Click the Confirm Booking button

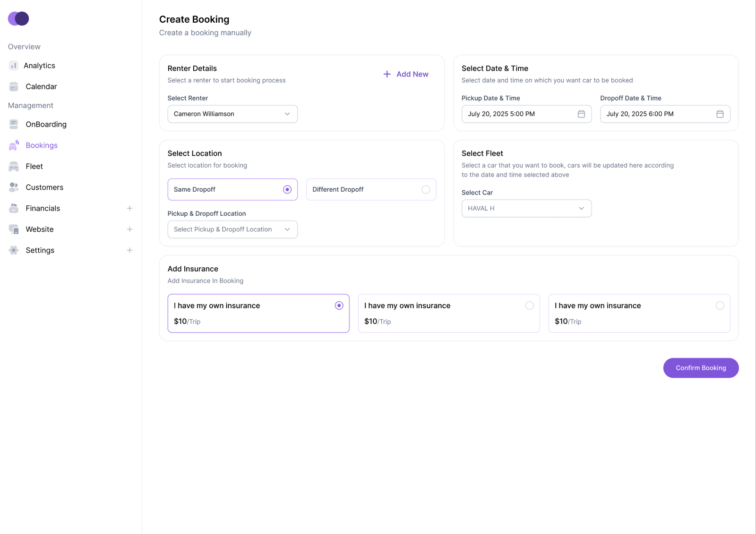pos(701,368)
